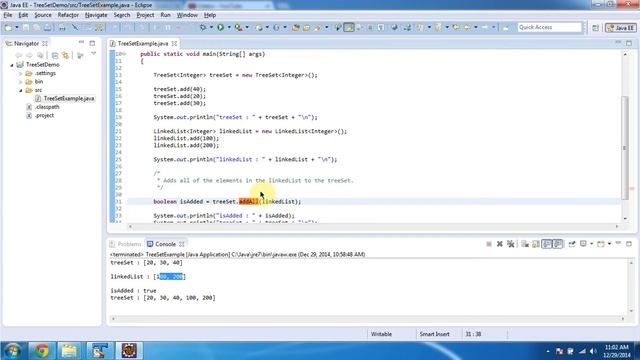Click the Debug bug icon in toolbar

click(203, 27)
